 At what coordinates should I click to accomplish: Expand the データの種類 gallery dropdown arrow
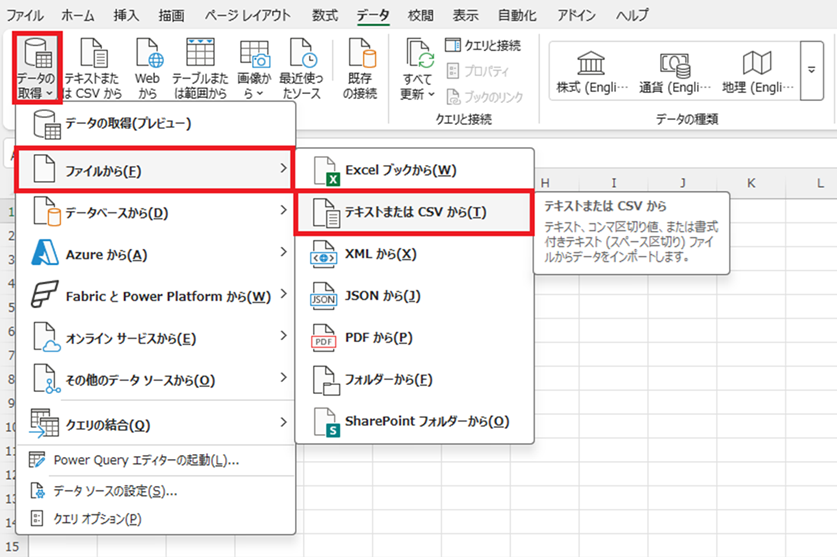click(812, 72)
